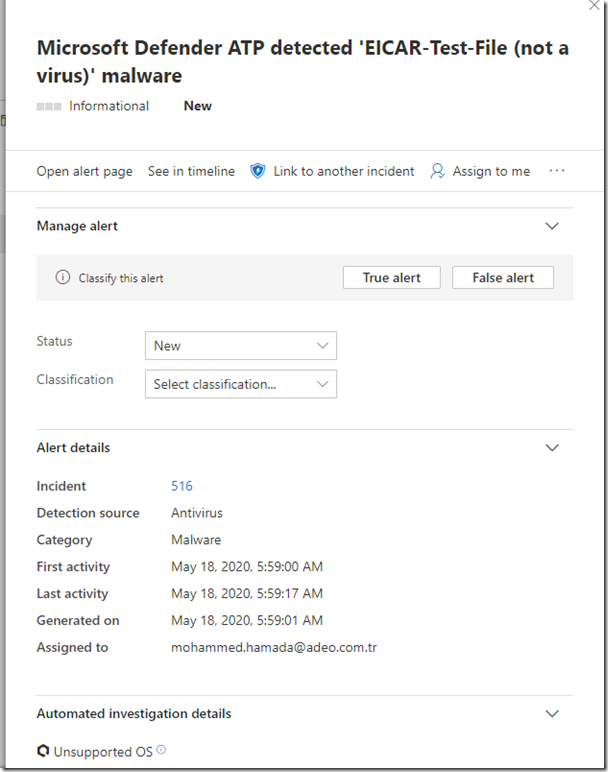Close the alert details flyout

594,5
